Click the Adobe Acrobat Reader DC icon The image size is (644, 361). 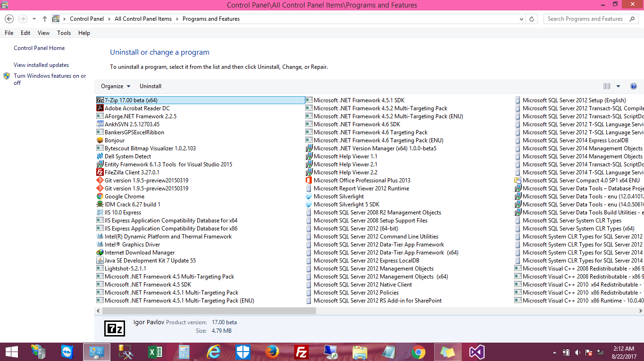100,108
